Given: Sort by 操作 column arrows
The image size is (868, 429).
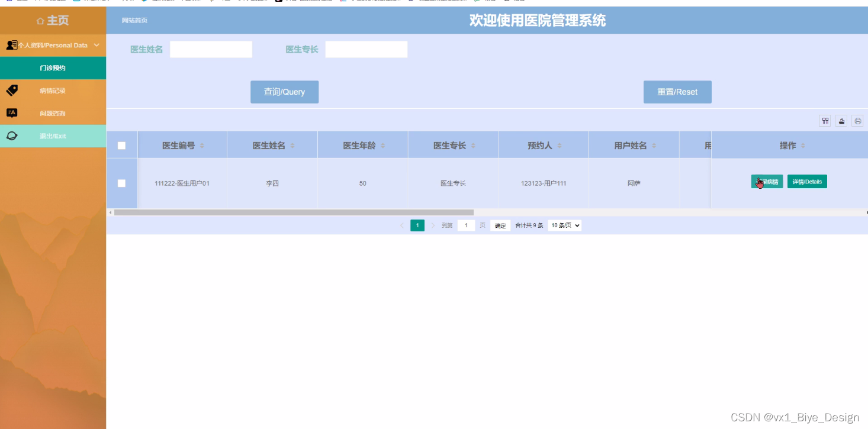Looking at the screenshot, I should [803, 146].
